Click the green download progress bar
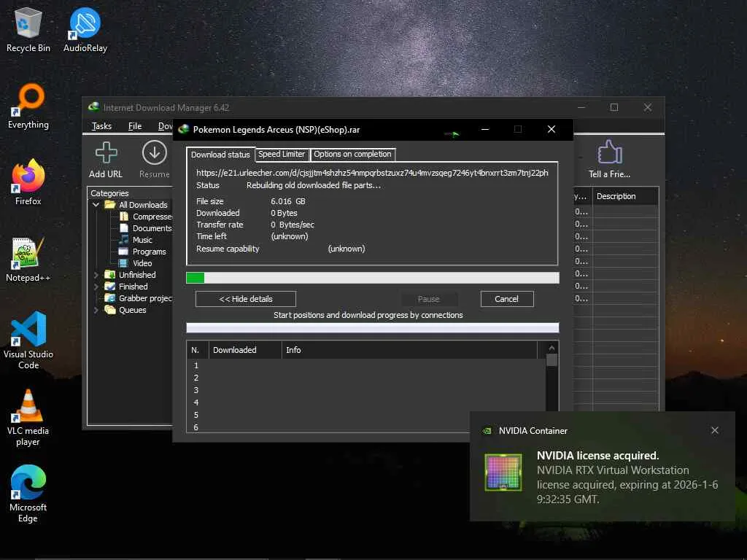747x560 pixels. point(373,278)
